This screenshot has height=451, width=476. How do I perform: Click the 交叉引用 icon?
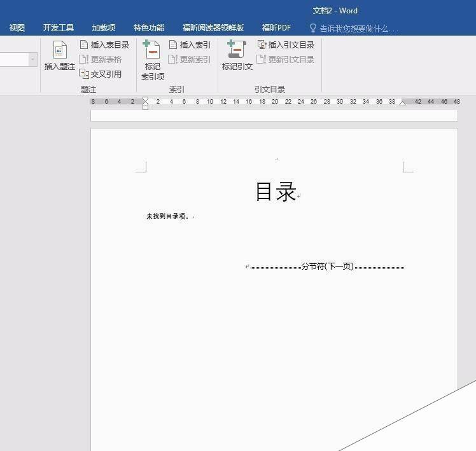click(84, 74)
